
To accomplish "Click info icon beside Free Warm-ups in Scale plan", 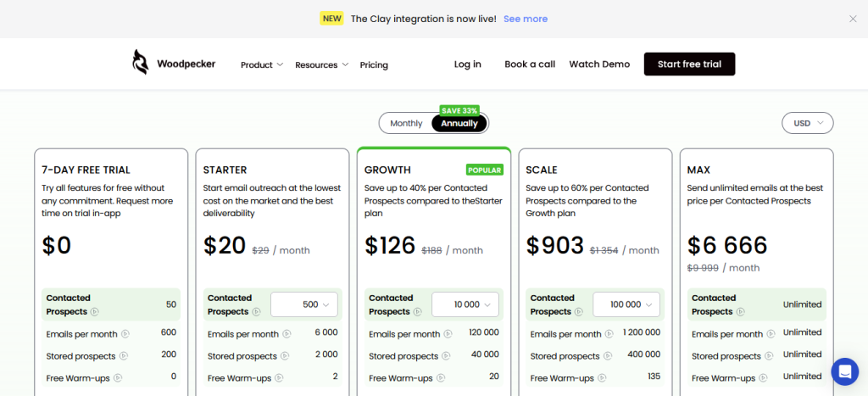I will coord(602,378).
